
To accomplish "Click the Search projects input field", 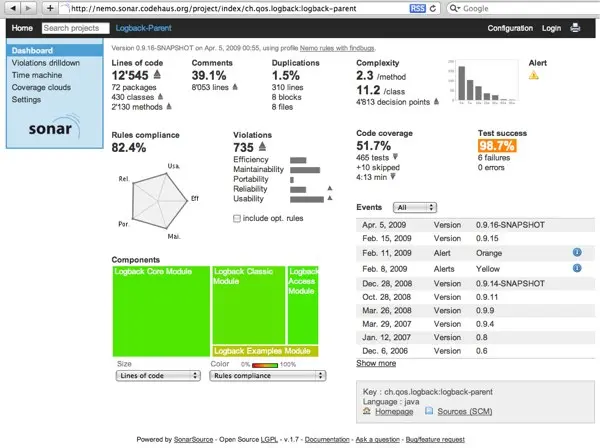I will pyautogui.click(x=75, y=28).
